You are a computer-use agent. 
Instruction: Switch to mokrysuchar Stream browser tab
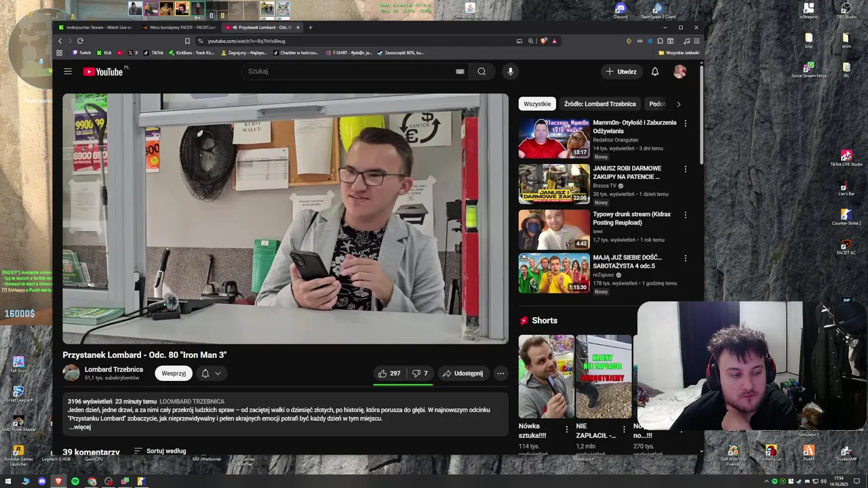pos(96,28)
